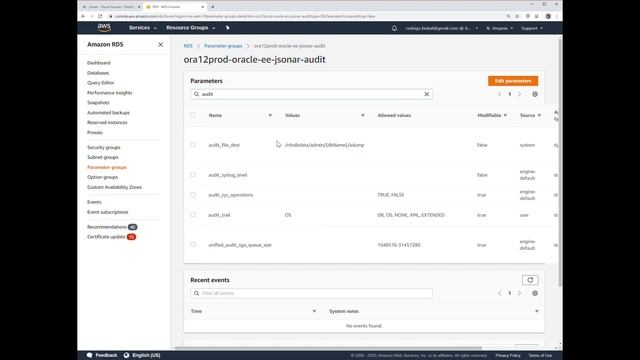Screen dimensions: 640x360
Task: Click the Filter db events field
Action: click(x=311, y=293)
